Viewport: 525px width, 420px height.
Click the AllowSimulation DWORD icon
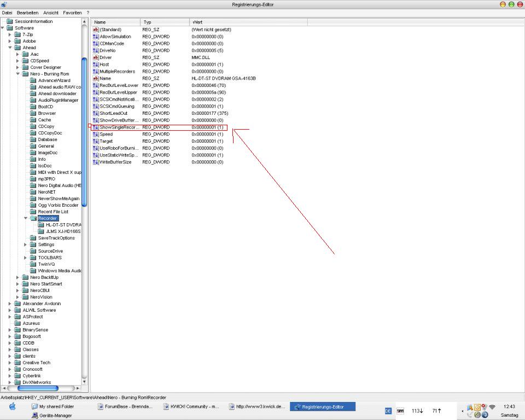point(95,37)
